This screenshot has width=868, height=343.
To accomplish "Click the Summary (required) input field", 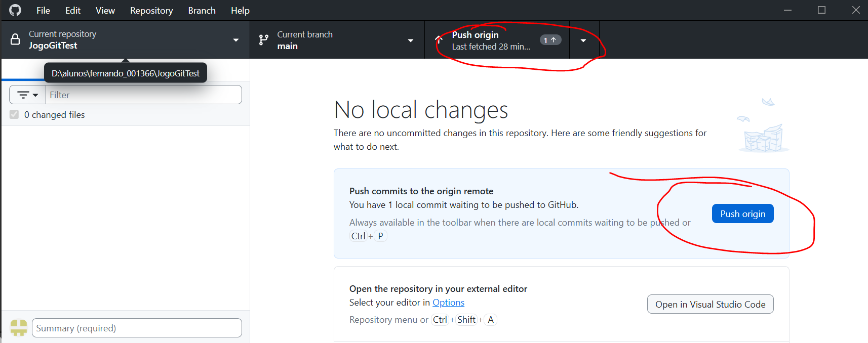I will click(137, 328).
